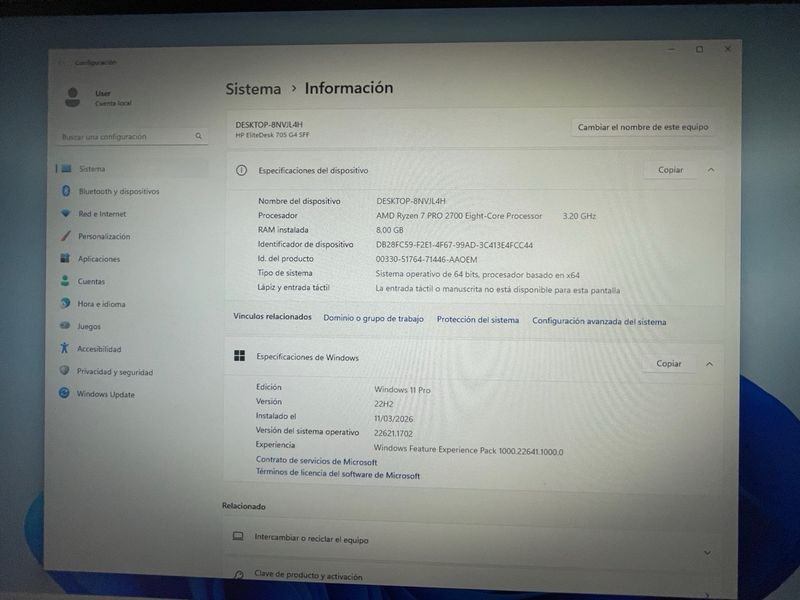Image resolution: width=800 pixels, height=600 pixels.
Task: Copy device specifications with Copiar button
Action: pyautogui.click(x=670, y=170)
